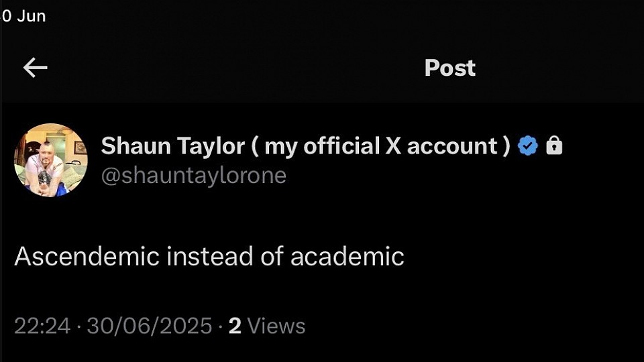Open the "2 Views" analytics count
This screenshot has height=362, width=644.
266,326
